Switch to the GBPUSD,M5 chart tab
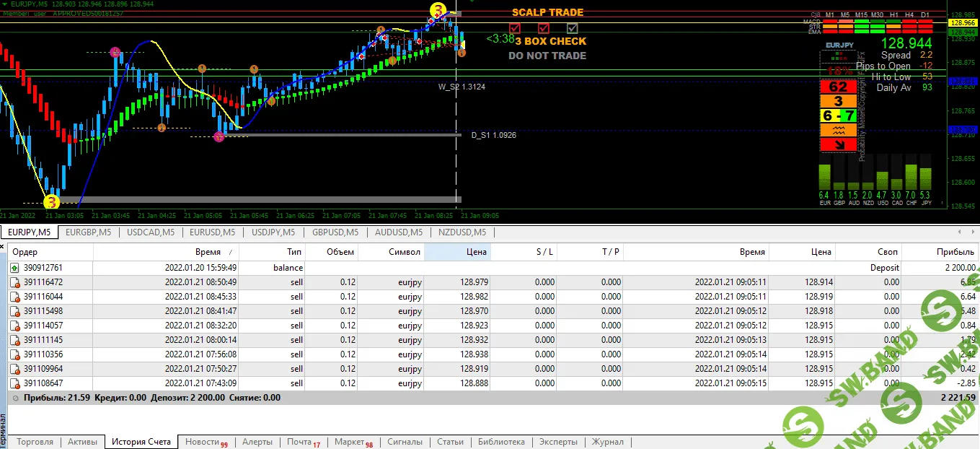Image resolution: width=980 pixels, height=449 pixels. coord(335,232)
